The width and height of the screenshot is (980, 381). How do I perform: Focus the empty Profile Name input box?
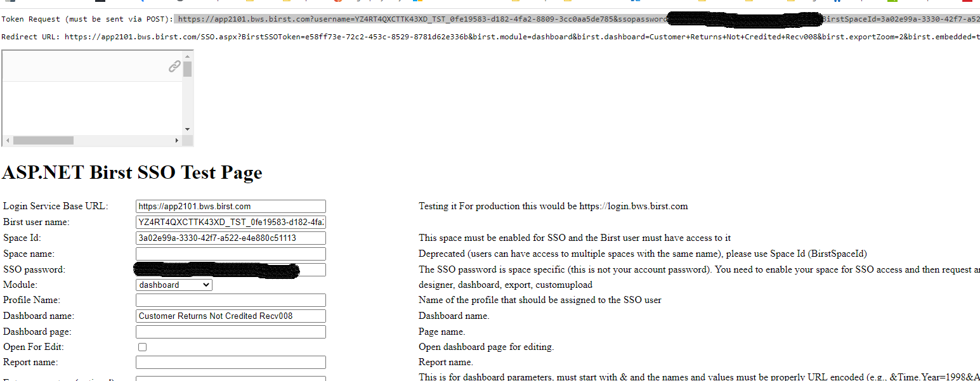(x=231, y=300)
